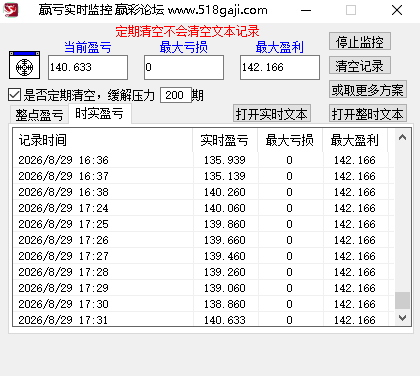Click 打开实时文本 button

click(272, 114)
